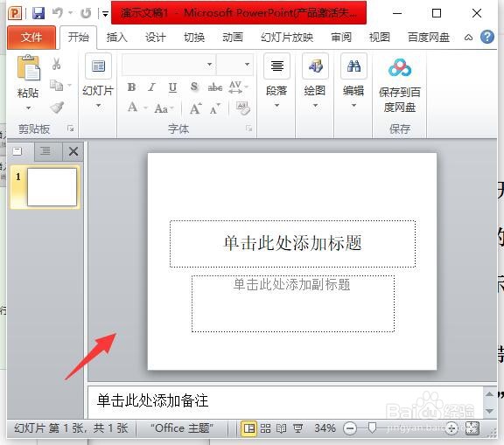
Task: Open the 剪贴板 dialog launcher
Action: [71, 129]
